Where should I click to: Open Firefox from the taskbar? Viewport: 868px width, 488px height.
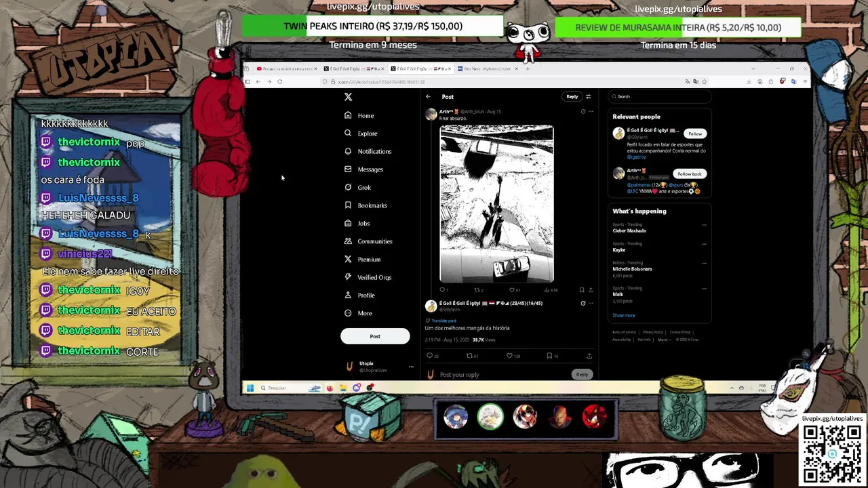330,388
